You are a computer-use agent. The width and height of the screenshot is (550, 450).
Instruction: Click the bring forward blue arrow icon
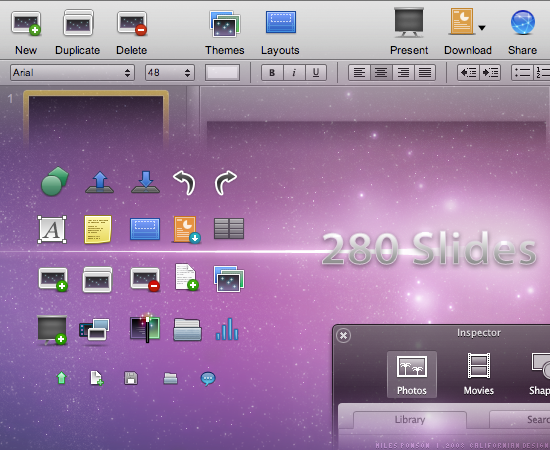[x=100, y=182]
